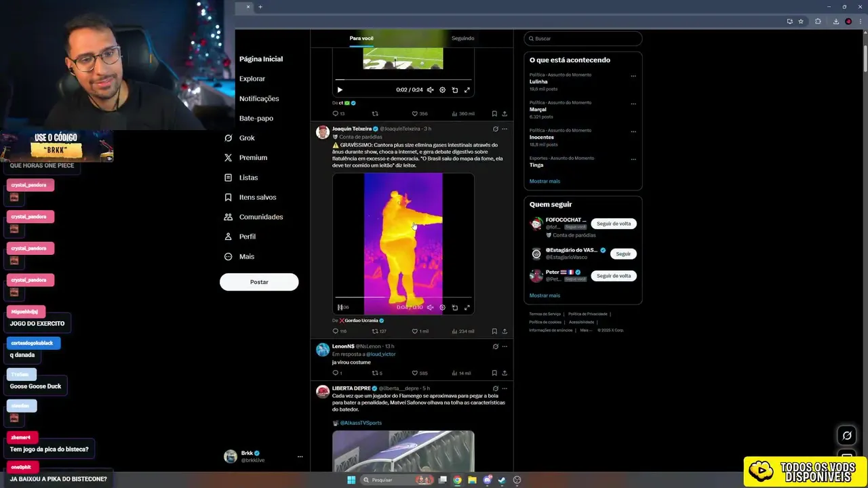Click the Postar button

point(259,282)
